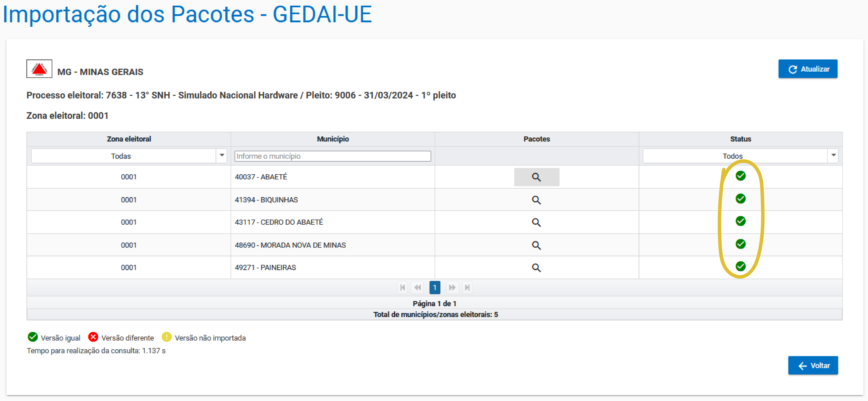The height and width of the screenshot is (401, 868).
Task: Go to the previous page of results
Action: pos(417,288)
